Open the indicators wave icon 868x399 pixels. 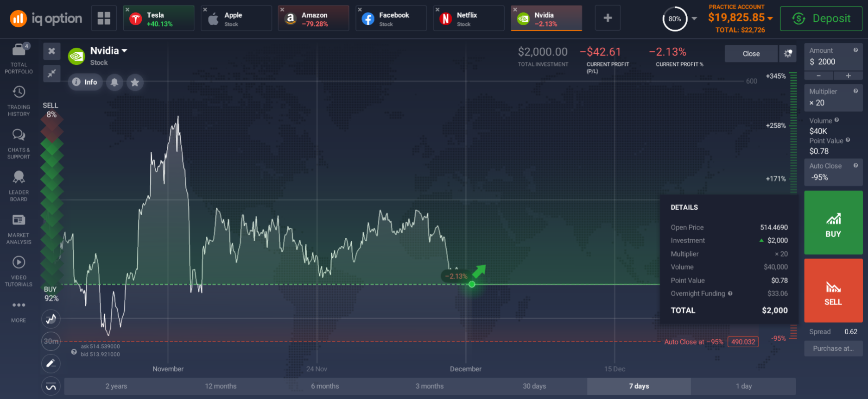pyautogui.click(x=51, y=386)
